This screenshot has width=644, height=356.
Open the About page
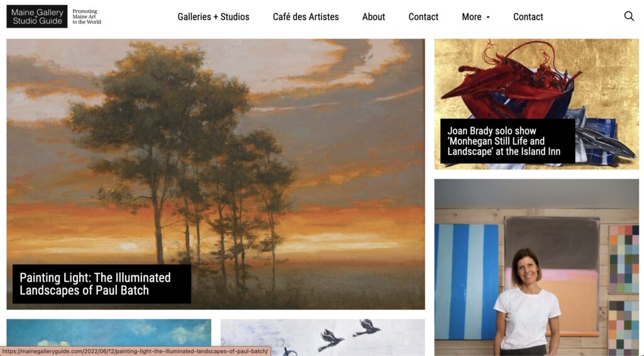374,17
